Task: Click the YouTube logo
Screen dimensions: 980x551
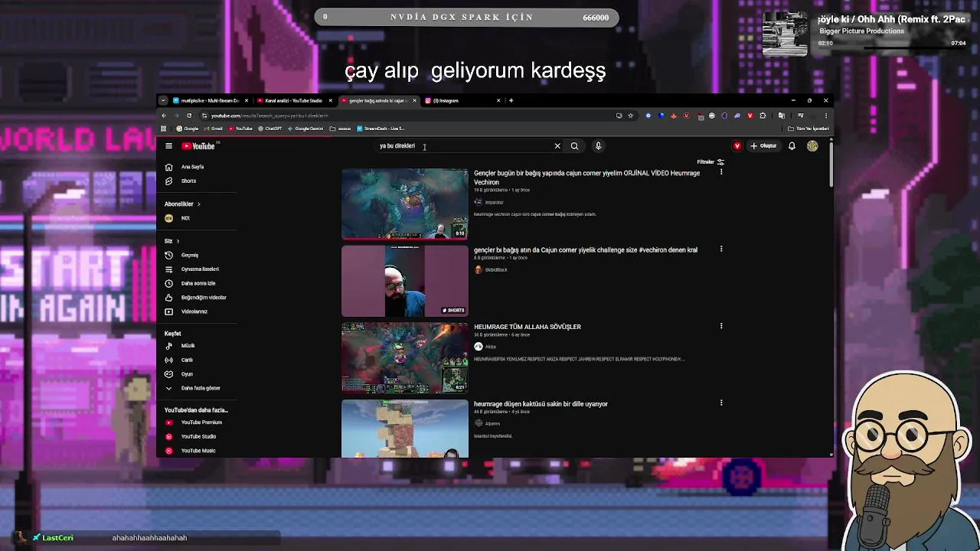Action: 199,146
